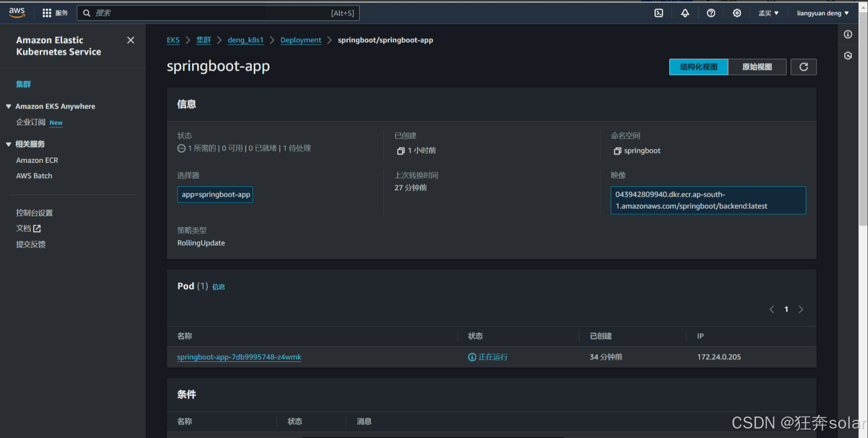Click the search magnifier icon
The image size is (868, 438).
pos(87,13)
